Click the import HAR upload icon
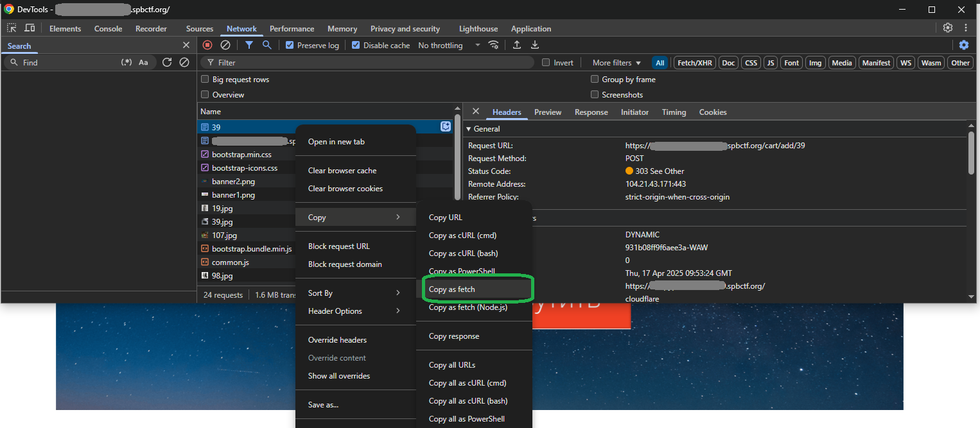The width and height of the screenshot is (980, 428). 516,45
